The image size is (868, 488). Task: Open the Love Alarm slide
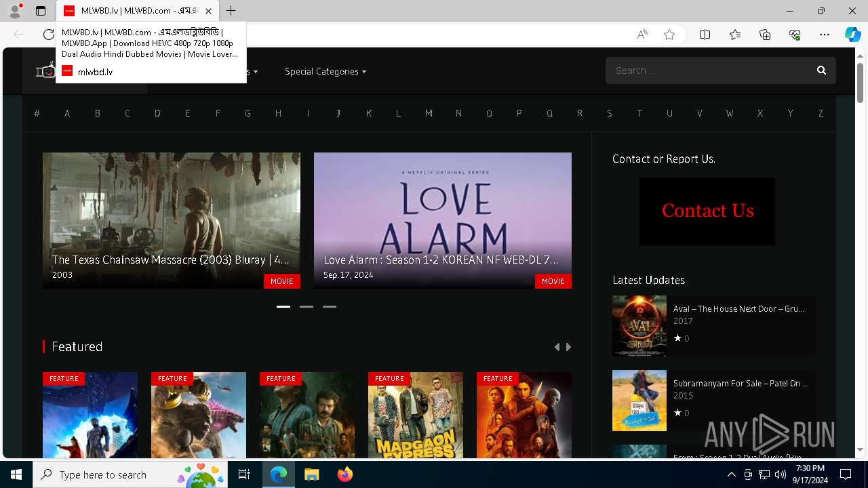pyautogui.click(x=443, y=220)
